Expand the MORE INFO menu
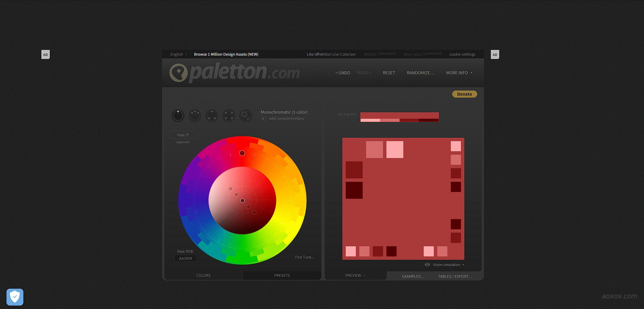This screenshot has width=644, height=309. tap(459, 73)
